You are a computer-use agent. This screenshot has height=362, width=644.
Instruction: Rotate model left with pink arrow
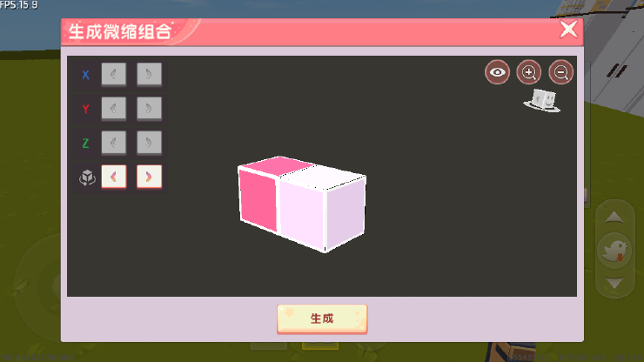114,177
